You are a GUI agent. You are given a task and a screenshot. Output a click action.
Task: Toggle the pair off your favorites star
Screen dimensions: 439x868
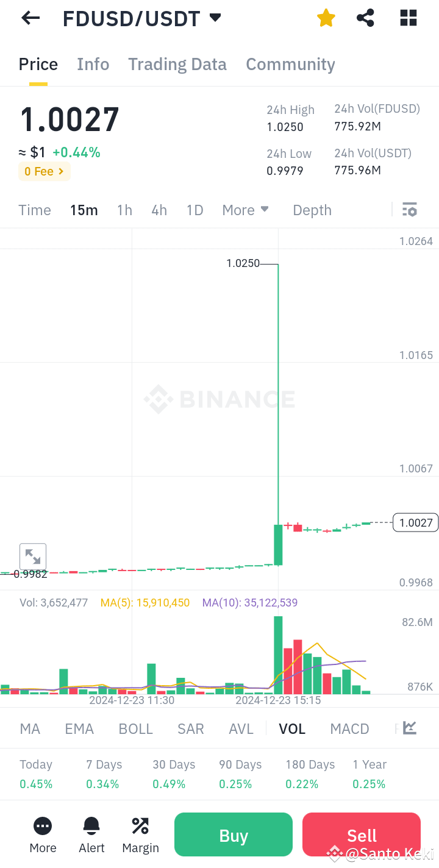click(326, 18)
